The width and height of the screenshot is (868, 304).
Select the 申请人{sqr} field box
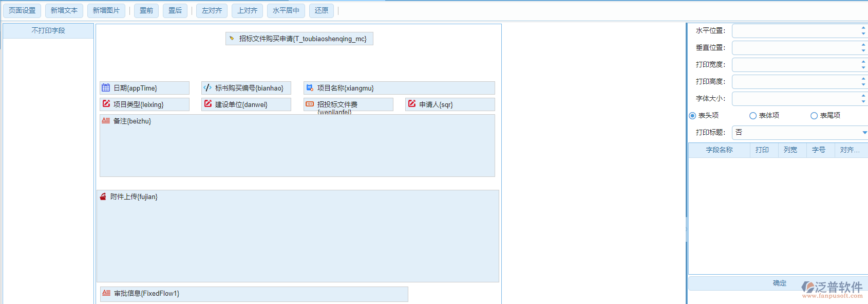pyautogui.click(x=450, y=104)
